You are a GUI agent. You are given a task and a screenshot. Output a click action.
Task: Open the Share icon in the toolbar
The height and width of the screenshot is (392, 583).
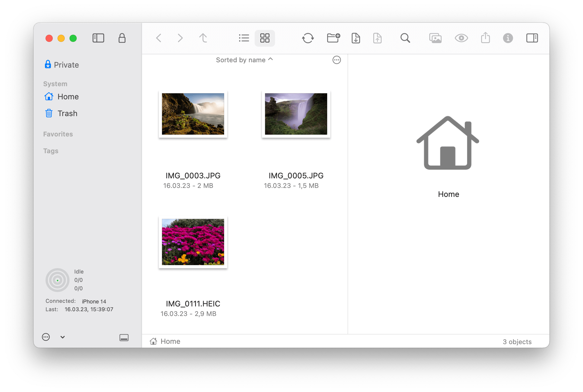(x=485, y=38)
